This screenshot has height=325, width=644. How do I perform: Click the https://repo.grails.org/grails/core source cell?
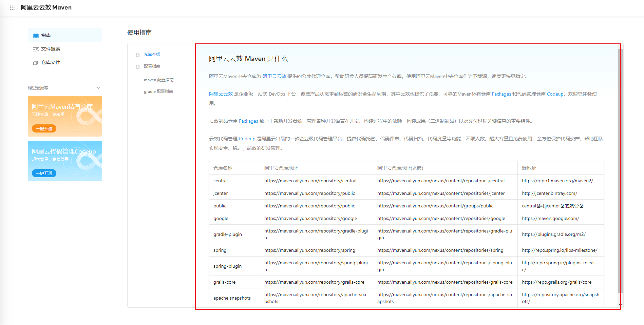pos(561,282)
